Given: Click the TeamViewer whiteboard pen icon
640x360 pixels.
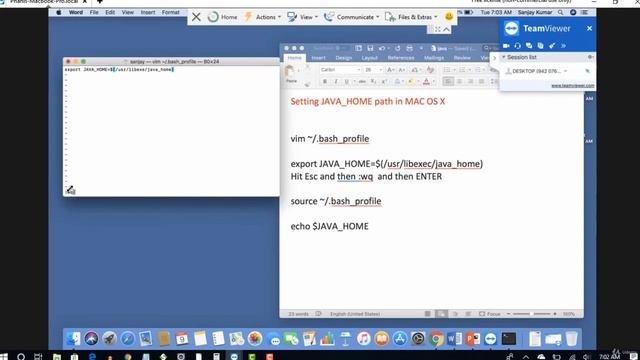Looking at the screenshot, I should [x=552, y=46].
